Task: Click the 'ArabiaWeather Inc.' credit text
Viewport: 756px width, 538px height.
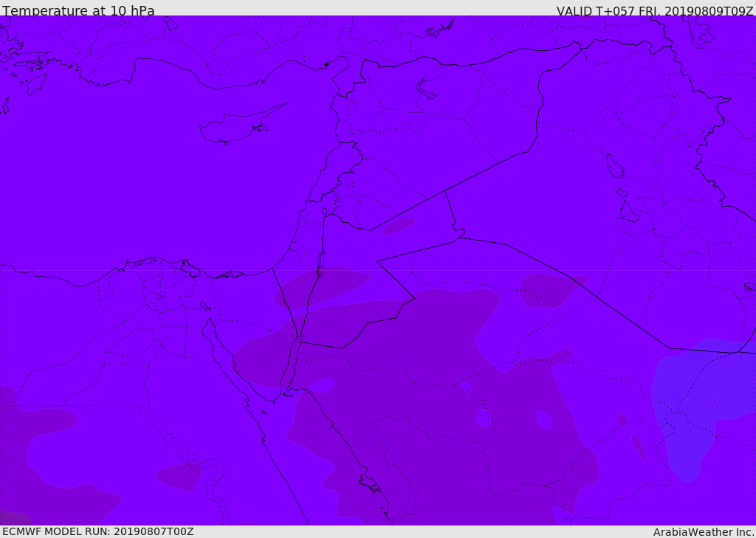Action: pos(704,532)
